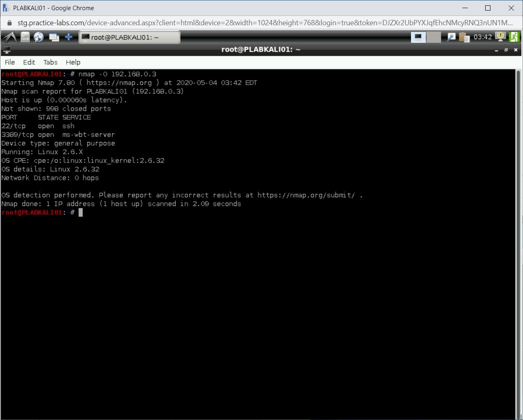Click the terminal window title bar icon
Screen dimensions: 523x420
(x=7, y=50)
